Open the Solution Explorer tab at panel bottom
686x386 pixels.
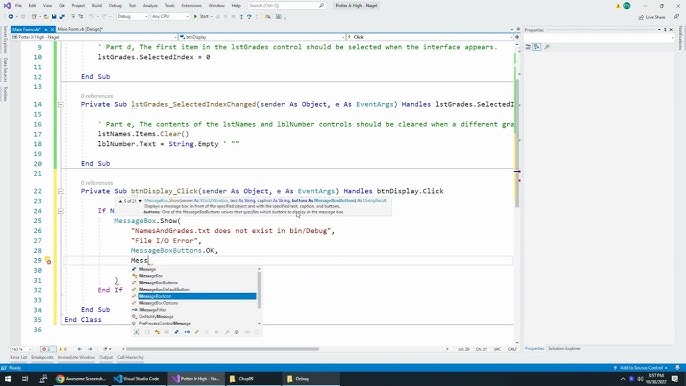point(564,348)
